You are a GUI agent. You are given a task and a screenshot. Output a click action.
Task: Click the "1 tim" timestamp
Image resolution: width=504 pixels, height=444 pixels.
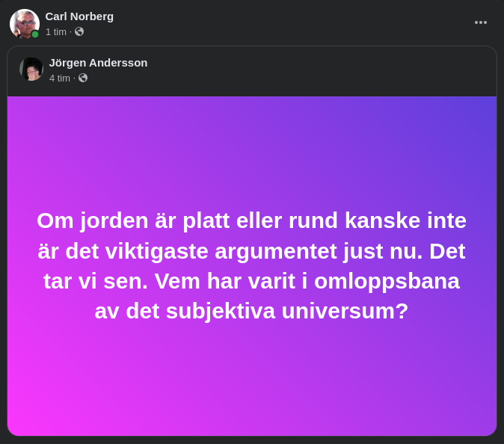(x=55, y=31)
